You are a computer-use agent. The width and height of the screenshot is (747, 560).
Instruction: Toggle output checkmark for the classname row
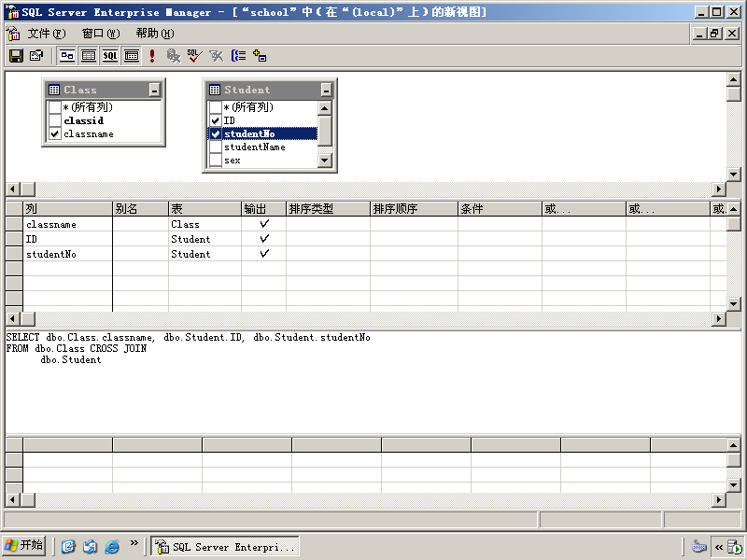click(x=264, y=224)
